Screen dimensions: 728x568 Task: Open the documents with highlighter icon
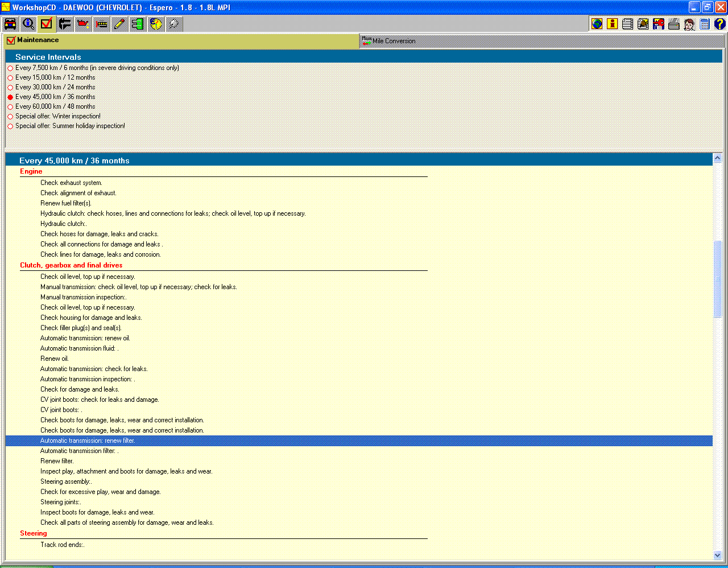(643, 24)
